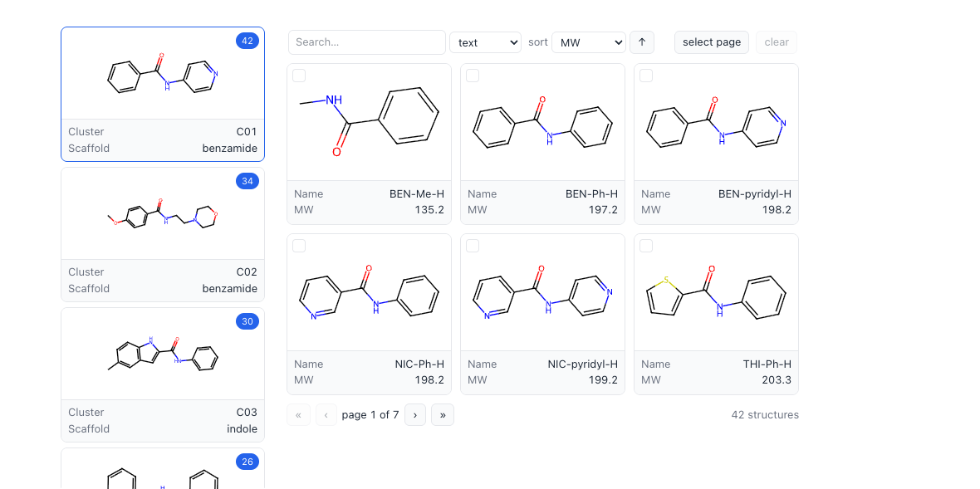Viewport: 980px width, 489px height.
Task: Open cluster C03 indole card
Action: pyautogui.click(x=163, y=374)
